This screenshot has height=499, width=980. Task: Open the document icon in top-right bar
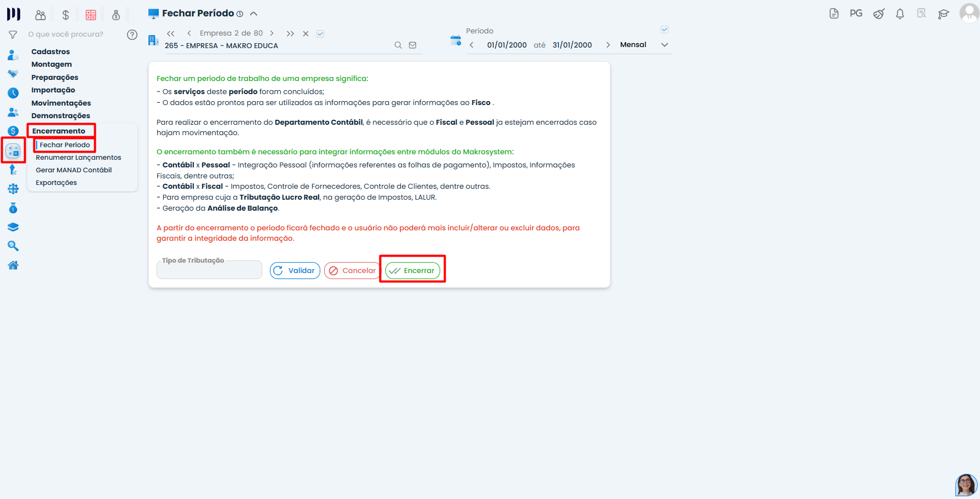coord(834,14)
